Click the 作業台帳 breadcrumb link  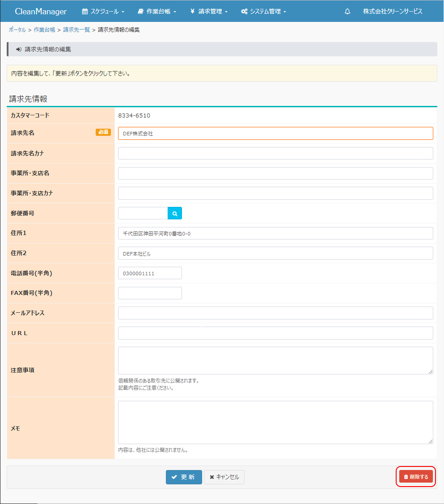45,30
